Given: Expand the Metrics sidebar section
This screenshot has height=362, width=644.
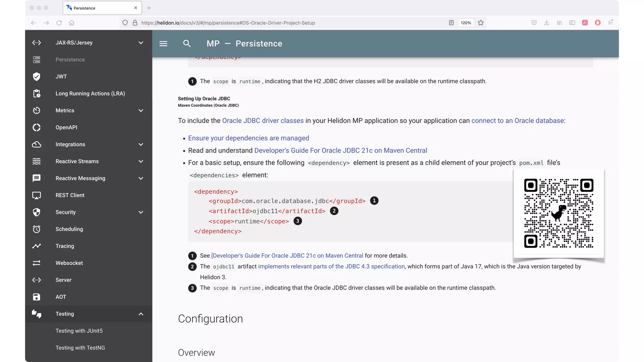Looking at the screenshot, I should point(141,111).
